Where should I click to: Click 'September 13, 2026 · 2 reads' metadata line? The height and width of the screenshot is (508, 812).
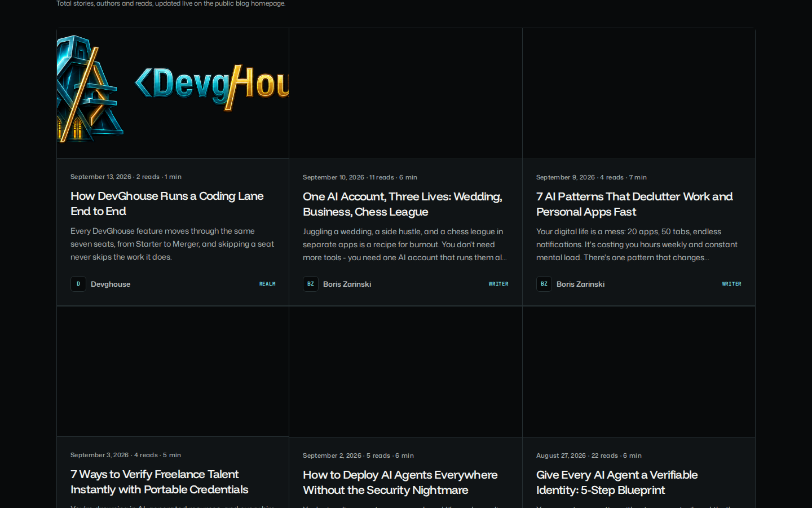[126, 177]
